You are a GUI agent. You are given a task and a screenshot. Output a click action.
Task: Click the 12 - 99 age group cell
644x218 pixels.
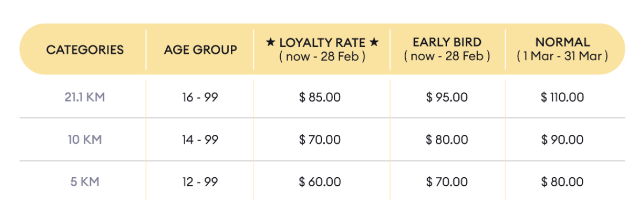coord(200,181)
